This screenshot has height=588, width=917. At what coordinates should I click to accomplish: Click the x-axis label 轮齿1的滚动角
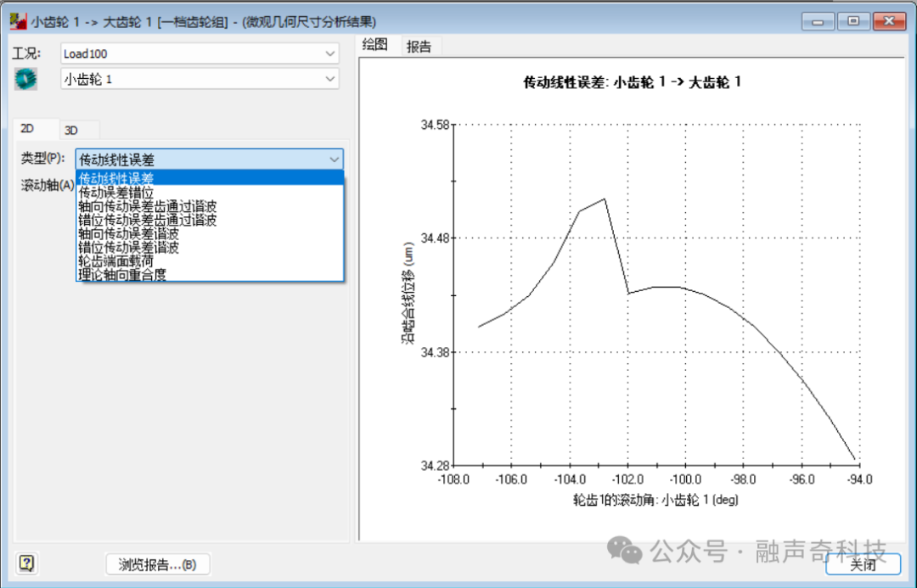coord(655,500)
